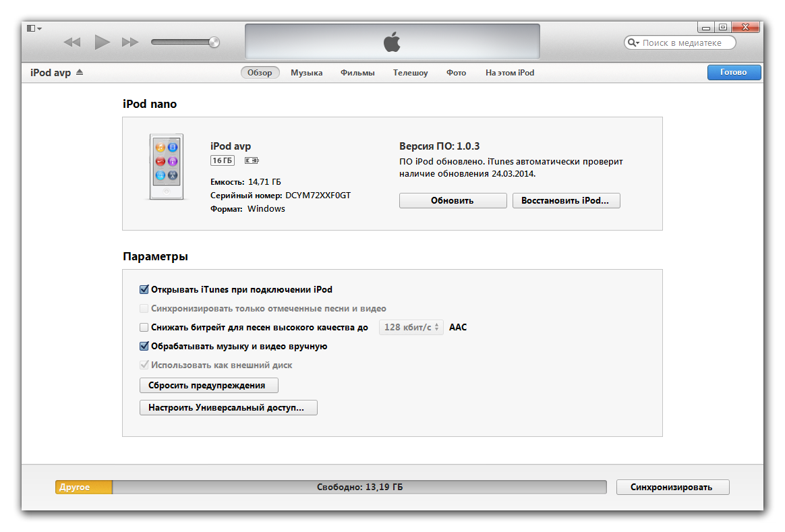Maximize the iTunes window
This screenshot has width=785, height=532.
point(723,27)
